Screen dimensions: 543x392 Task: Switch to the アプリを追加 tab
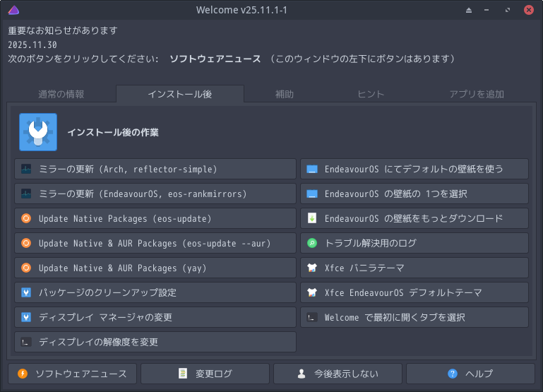(477, 94)
